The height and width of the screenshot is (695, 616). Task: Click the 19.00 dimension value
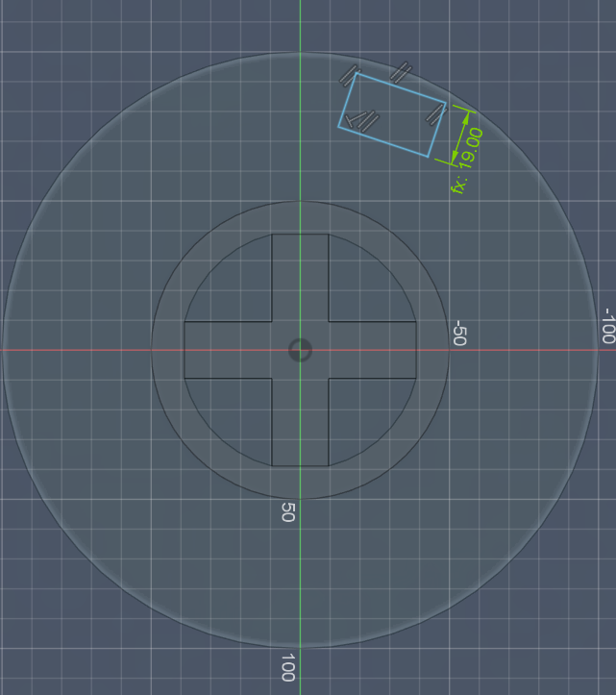[471, 148]
